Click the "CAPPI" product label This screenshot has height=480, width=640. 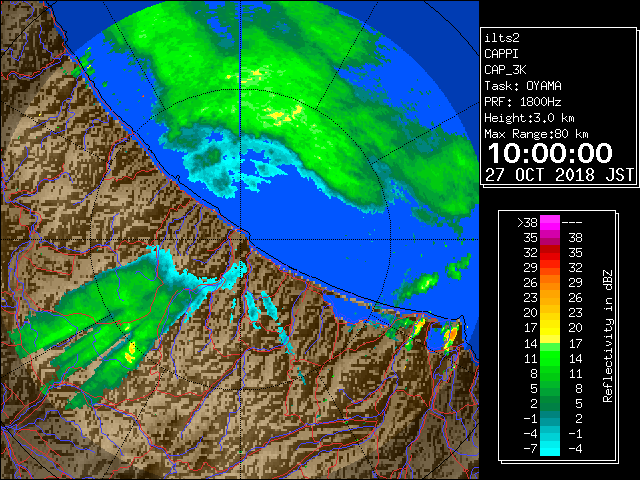[x=501, y=54]
